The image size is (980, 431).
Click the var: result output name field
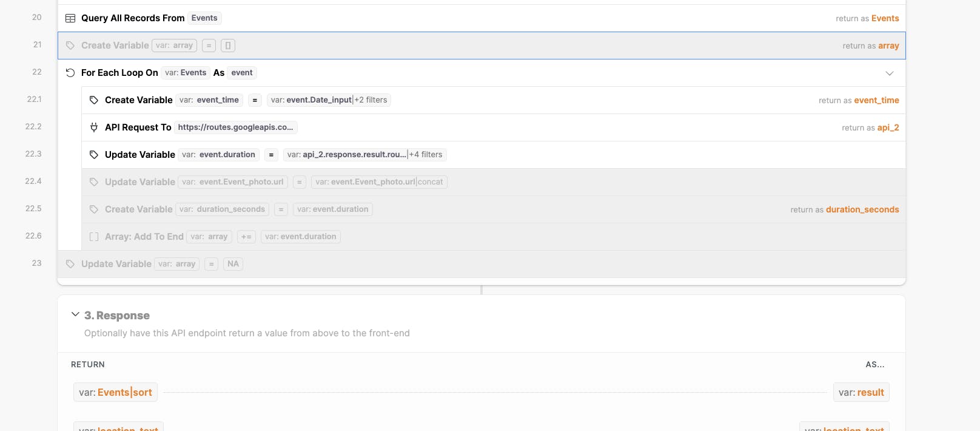861,392
